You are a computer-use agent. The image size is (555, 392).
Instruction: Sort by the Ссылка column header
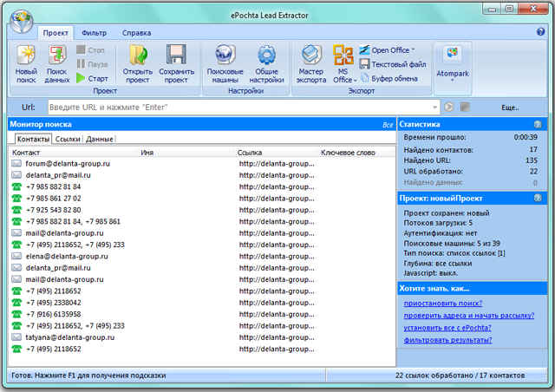tap(276, 153)
